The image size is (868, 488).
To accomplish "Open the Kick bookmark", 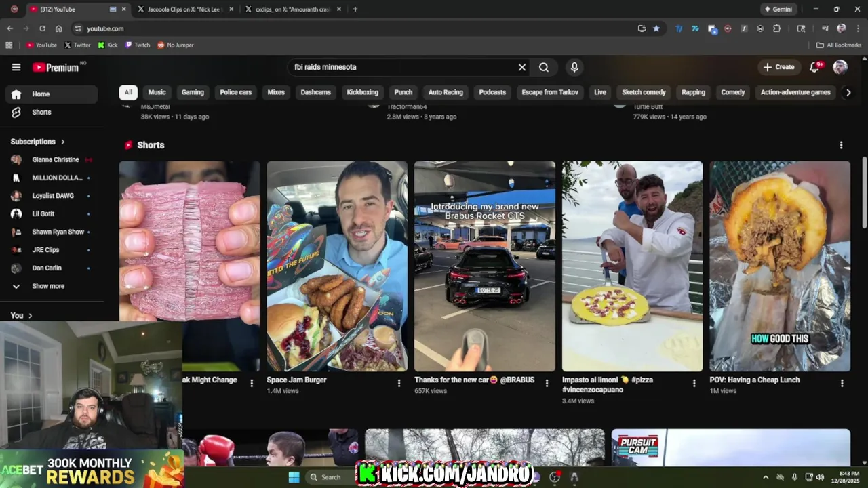I will (108, 45).
